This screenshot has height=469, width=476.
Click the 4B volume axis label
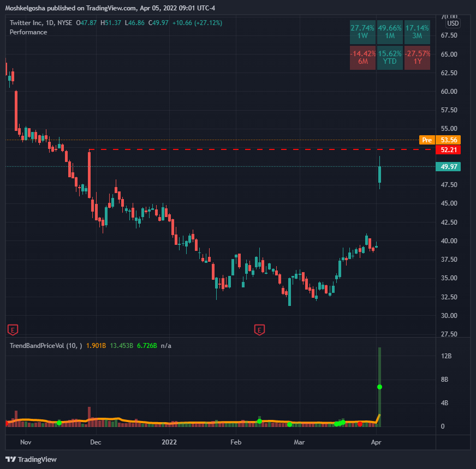click(444, 403)
